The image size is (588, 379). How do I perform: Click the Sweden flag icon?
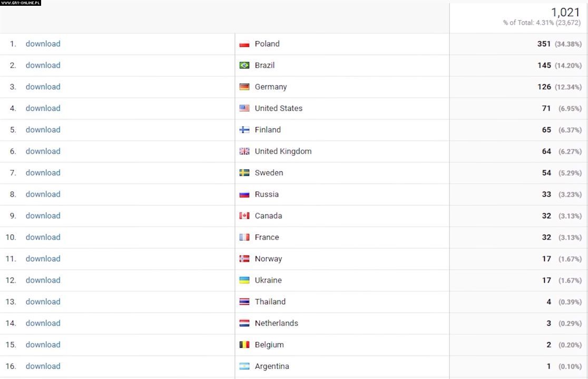tap(244, 173)
